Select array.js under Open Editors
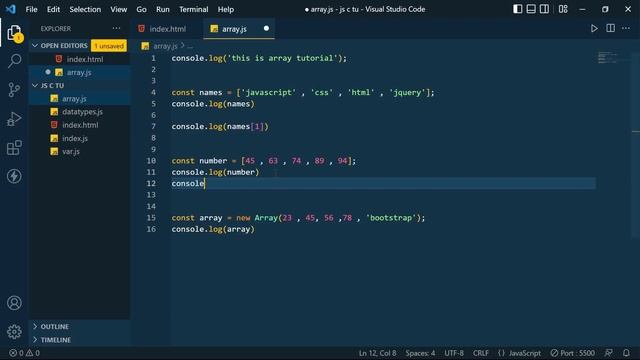The width and height of the screenshot is (640, 360). point(79,72)
